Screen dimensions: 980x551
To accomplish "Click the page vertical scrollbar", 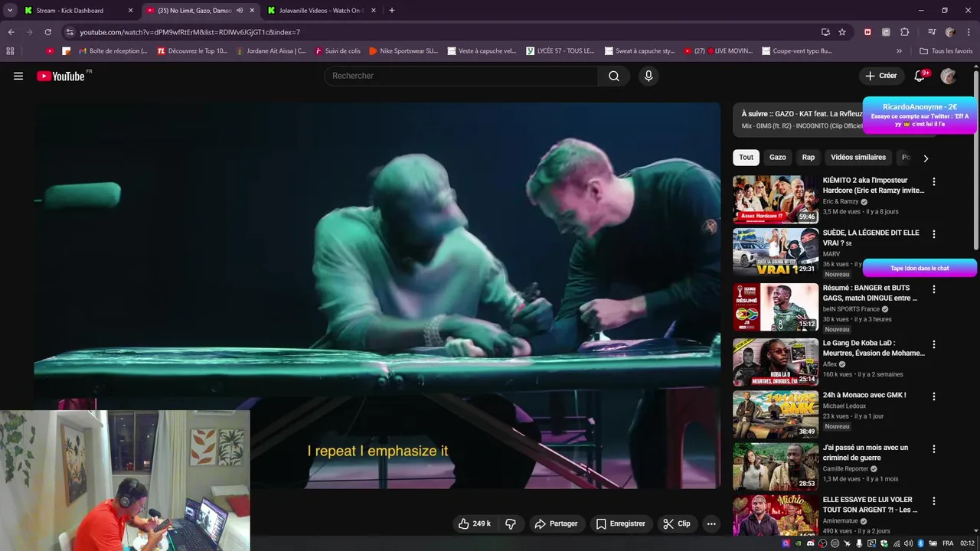I will point(976,161).
